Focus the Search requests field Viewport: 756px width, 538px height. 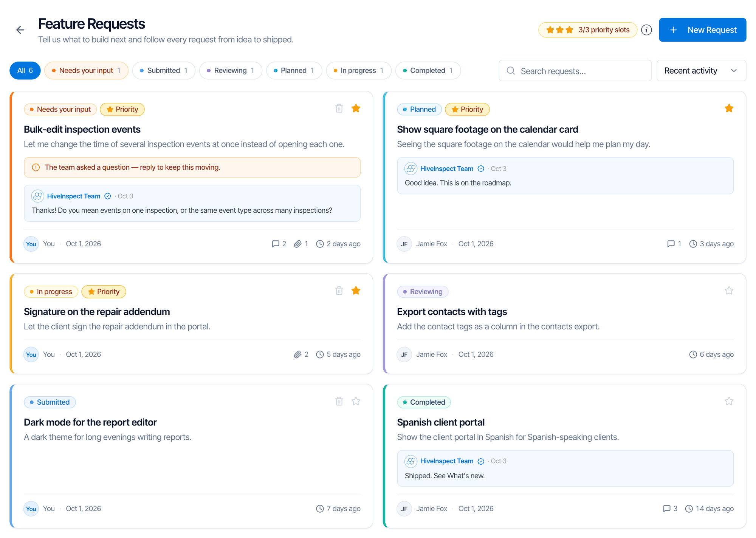(x=575, y=71)
